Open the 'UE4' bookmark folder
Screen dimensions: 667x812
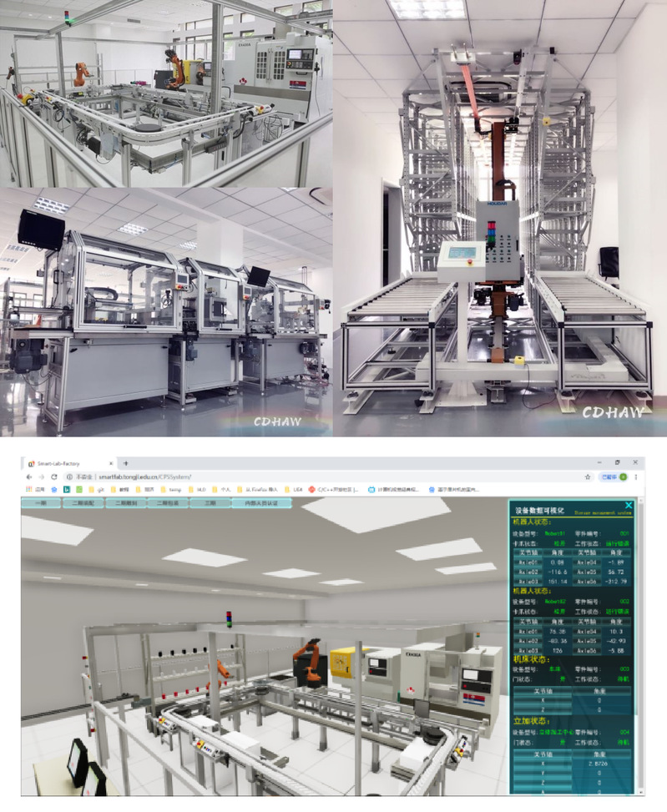coord(296,489)
